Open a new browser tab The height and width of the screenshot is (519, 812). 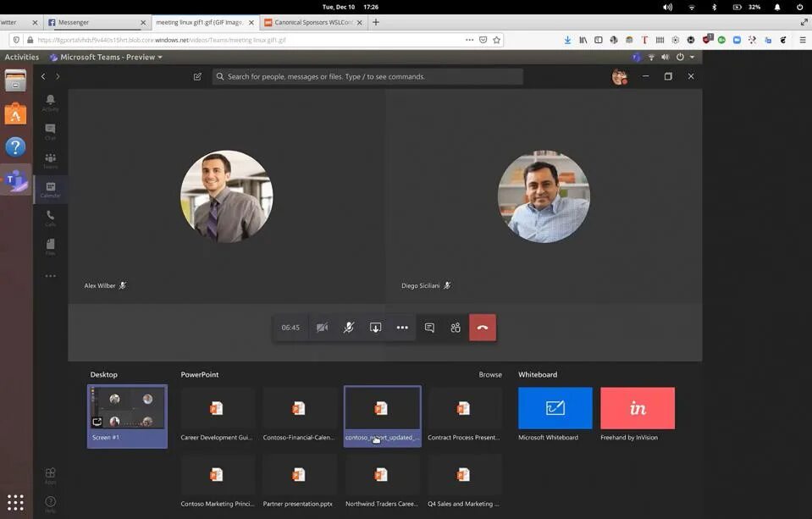376,22
